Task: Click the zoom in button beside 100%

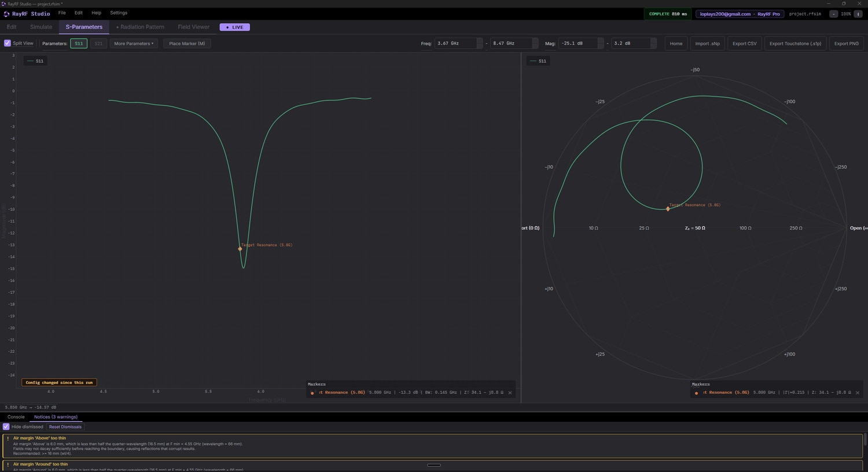Action: (x=858, y=14)
